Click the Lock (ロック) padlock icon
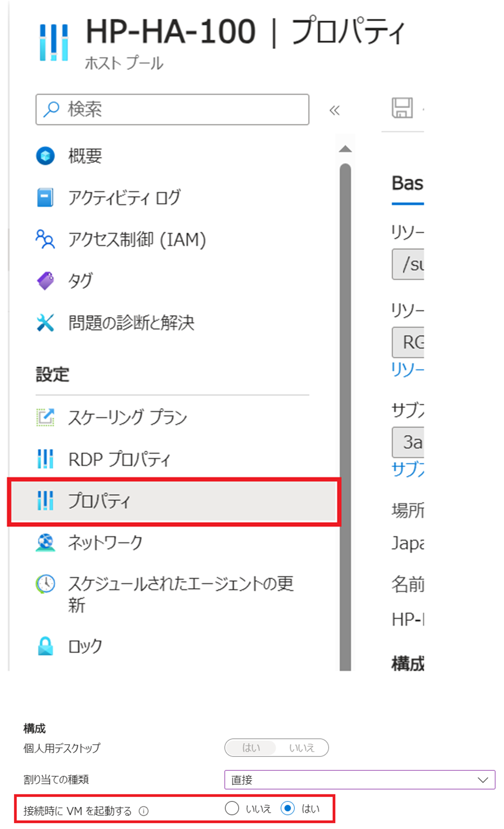The width and height of the screenshot is (504, 829). coord(45,646)
